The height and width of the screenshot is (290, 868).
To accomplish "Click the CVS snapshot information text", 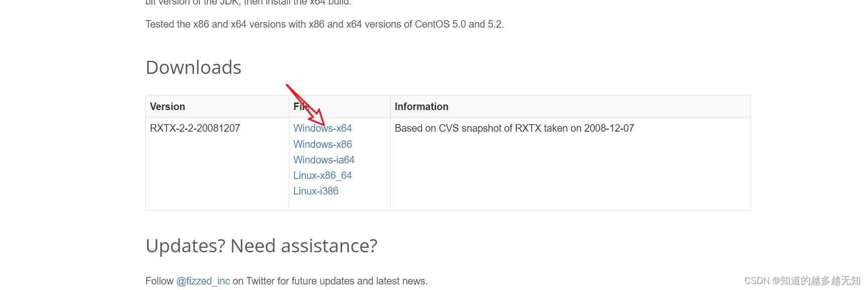I will pyautogui.click(x=514, y=128).
